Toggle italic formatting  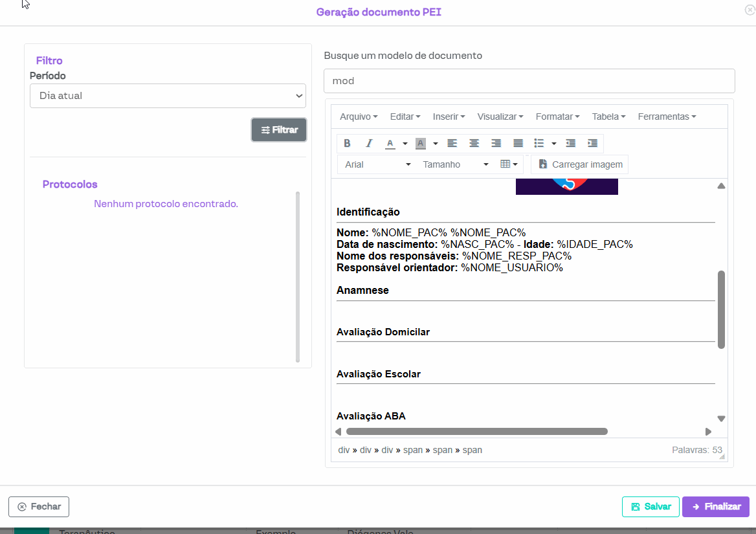369,143
